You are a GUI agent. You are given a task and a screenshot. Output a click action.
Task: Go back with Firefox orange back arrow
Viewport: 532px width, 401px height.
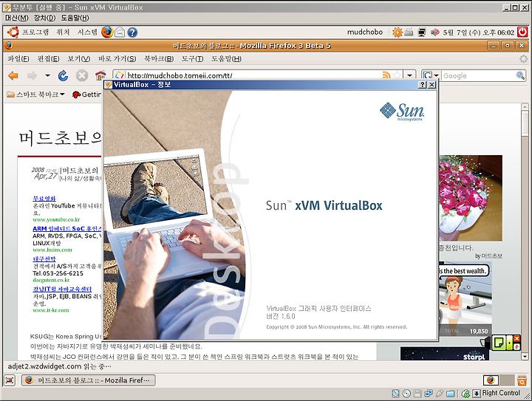click(x=13, y=75)
